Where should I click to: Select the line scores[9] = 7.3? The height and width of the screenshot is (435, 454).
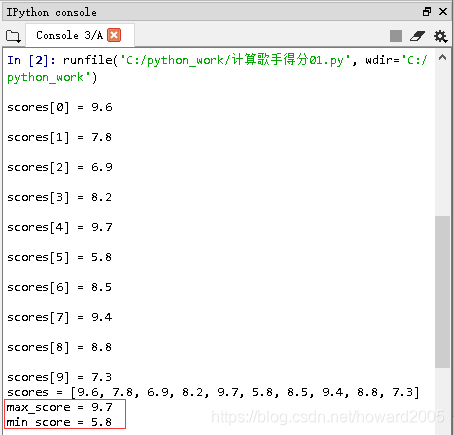point(60,378)
